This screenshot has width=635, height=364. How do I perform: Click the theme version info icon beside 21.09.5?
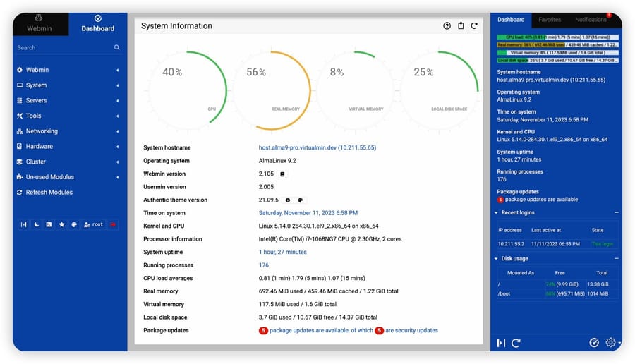point(288,200)
